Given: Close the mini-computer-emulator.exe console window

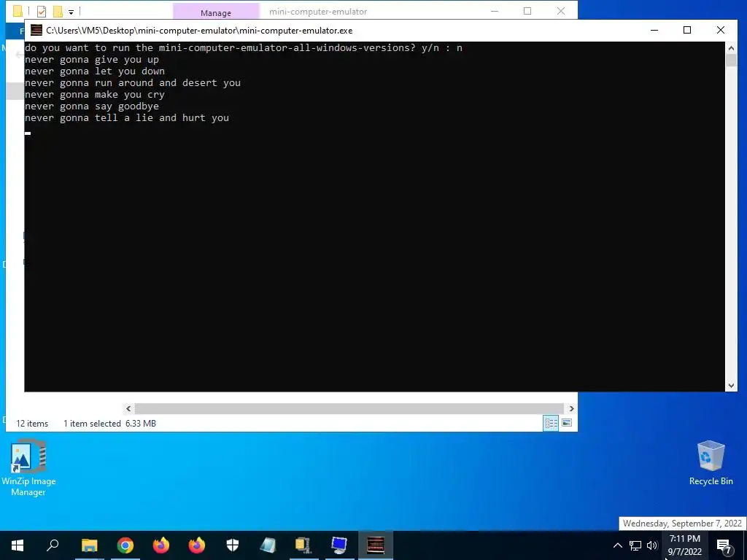Looking at the screenshot, I should pyautogui.click(x=720, y=30).
